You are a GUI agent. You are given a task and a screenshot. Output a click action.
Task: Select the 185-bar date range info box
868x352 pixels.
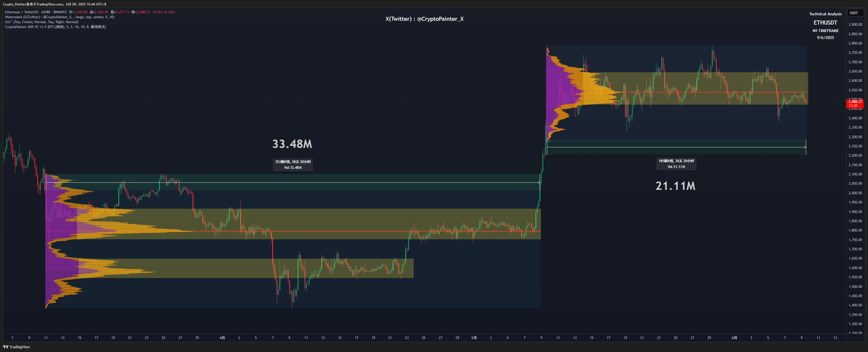676,163
